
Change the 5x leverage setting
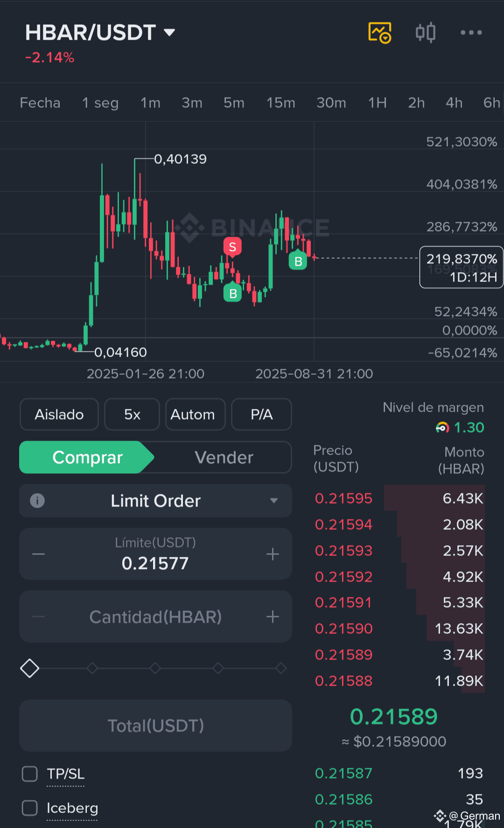[x=132, y=414]
